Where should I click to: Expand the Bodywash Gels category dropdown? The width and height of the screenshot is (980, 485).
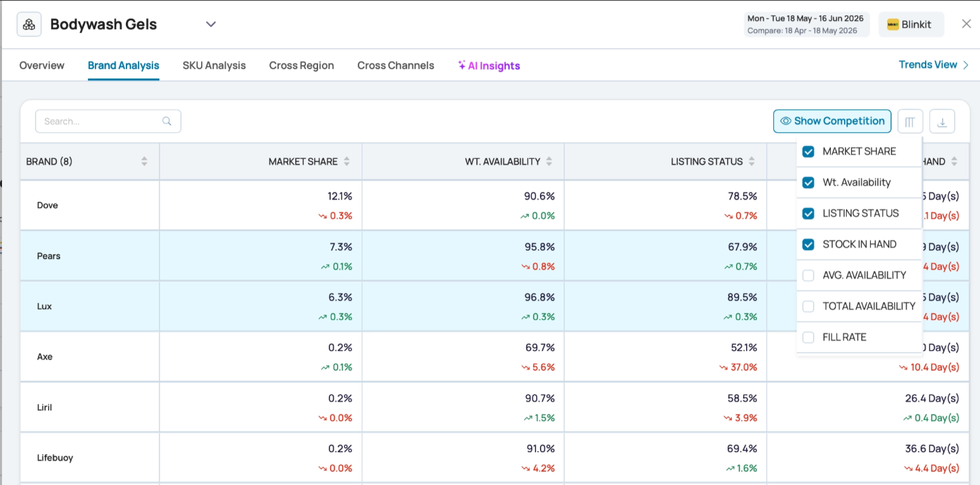[211, 25]
